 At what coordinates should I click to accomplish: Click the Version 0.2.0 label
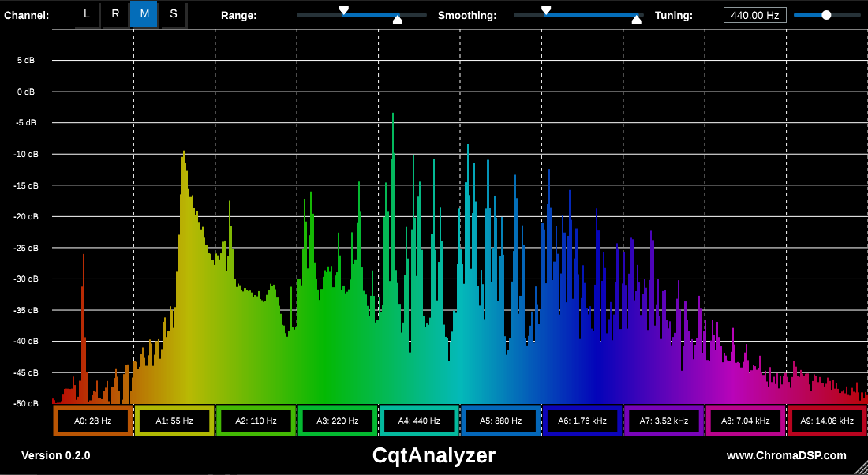coord(56,455)
